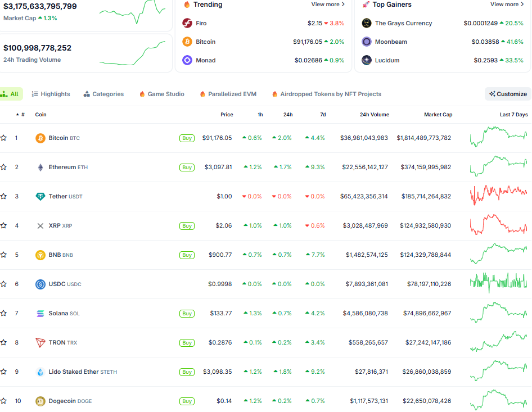Screen dimensions: 532x412
Task: Click the Firo icon in Trending
Action: [187, 24]
